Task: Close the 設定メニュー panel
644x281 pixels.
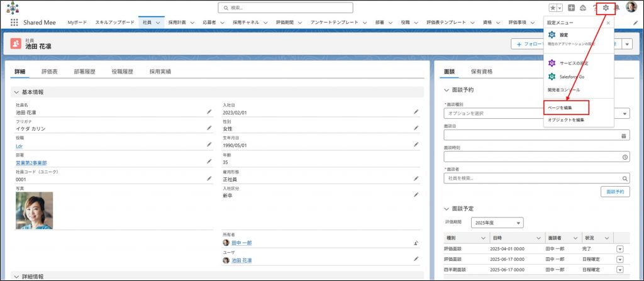Action: pos(608,23)
